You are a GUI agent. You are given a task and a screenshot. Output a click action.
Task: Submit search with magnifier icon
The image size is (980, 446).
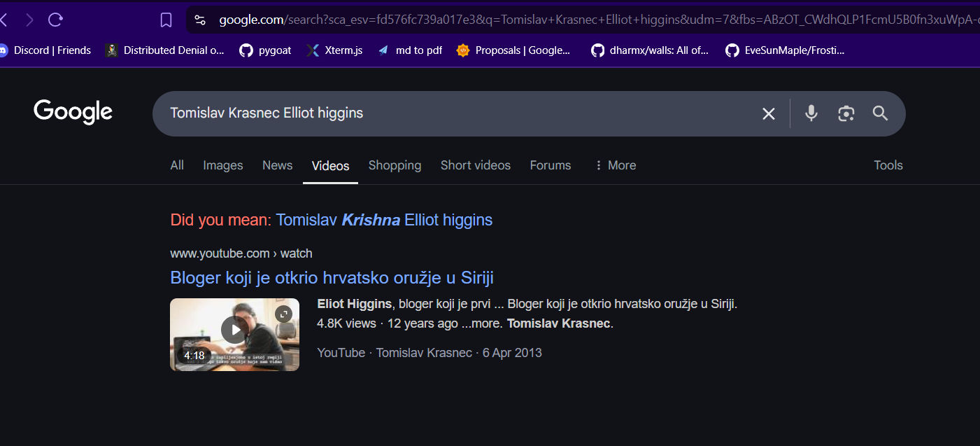(881, 113)
